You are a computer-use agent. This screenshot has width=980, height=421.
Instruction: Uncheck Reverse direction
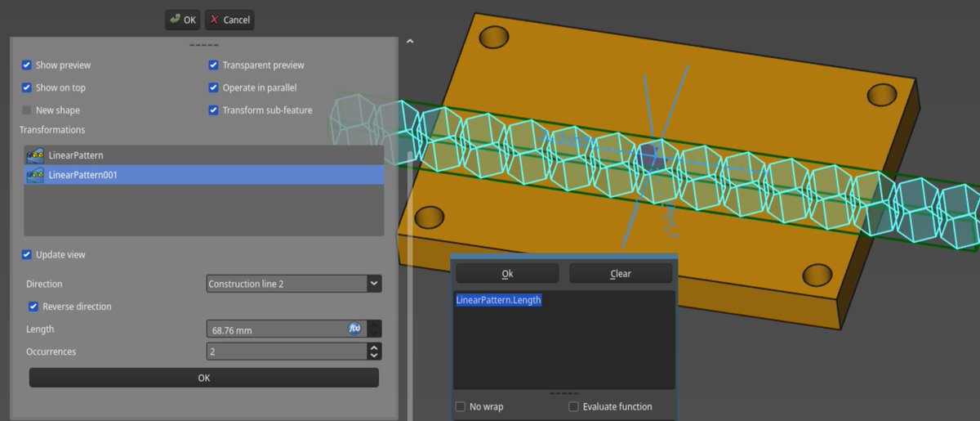33,307
